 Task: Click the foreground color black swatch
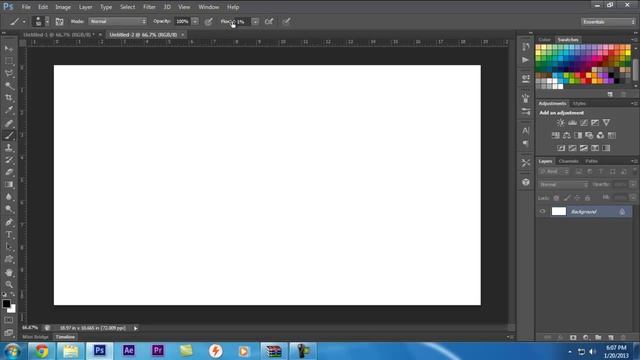tap(6, 303)
